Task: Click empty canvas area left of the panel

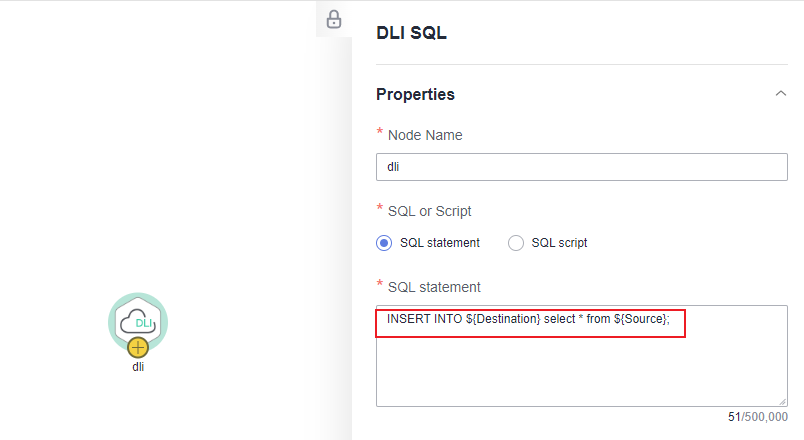Action: 150,150
